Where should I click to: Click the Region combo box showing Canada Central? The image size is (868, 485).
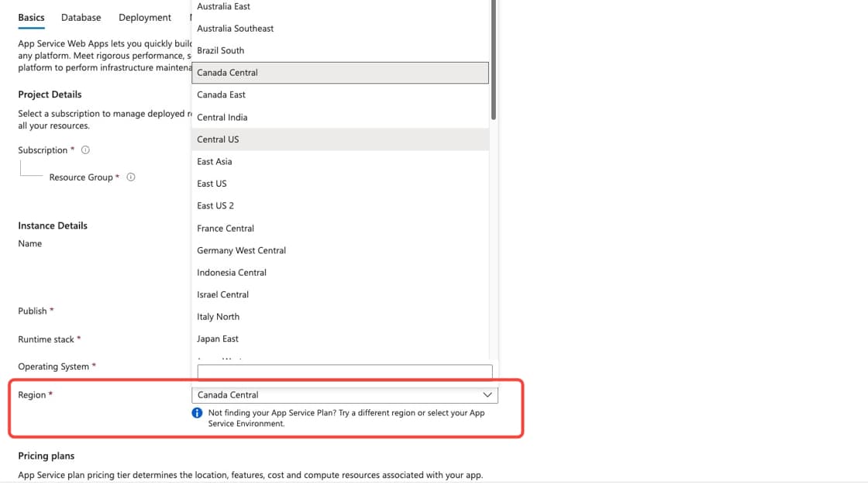344,395
